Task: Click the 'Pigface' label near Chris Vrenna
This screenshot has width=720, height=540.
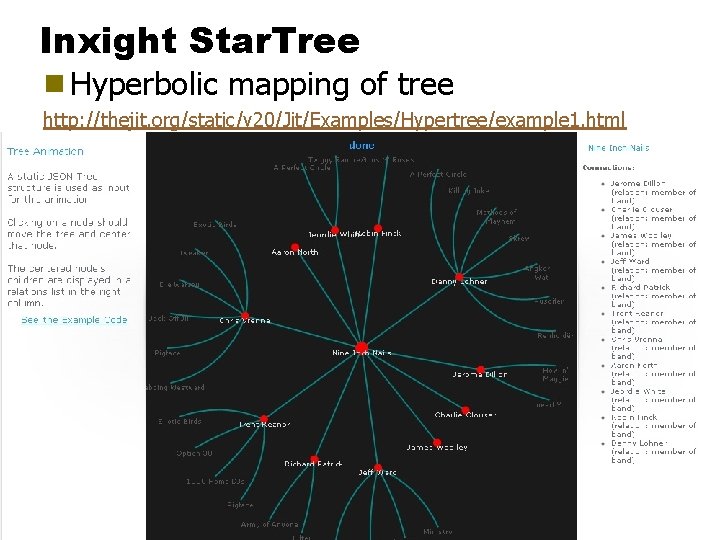Action: [x=168, y=353]
